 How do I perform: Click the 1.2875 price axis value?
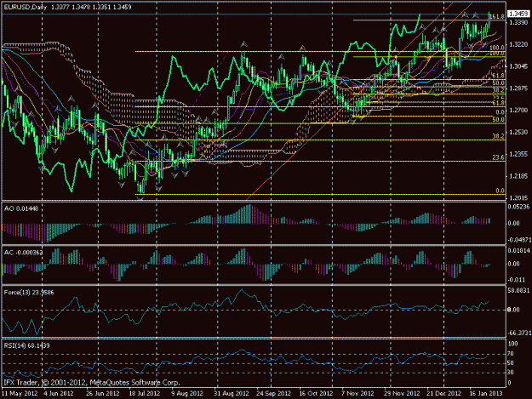pyautogui.click(x=518, y=88)
